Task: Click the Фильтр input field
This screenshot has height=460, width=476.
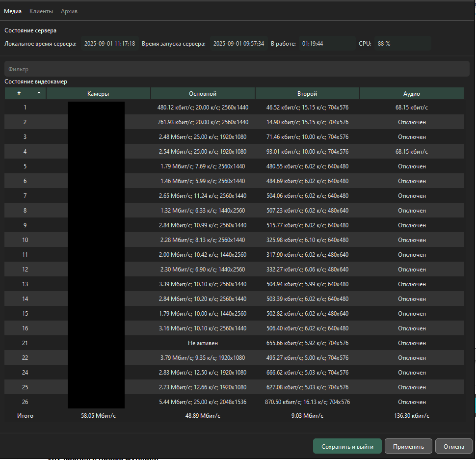Action: click(237, 69)
